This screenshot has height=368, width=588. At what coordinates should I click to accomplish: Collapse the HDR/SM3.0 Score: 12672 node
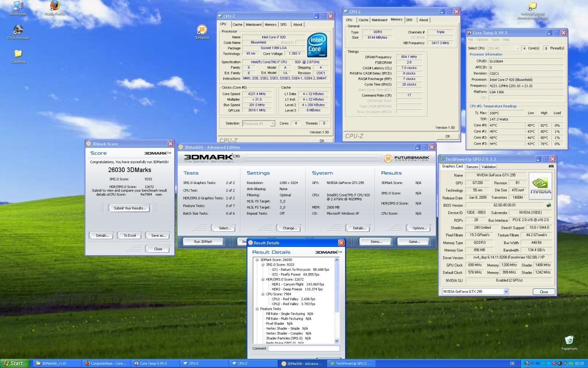pos(263,279)
